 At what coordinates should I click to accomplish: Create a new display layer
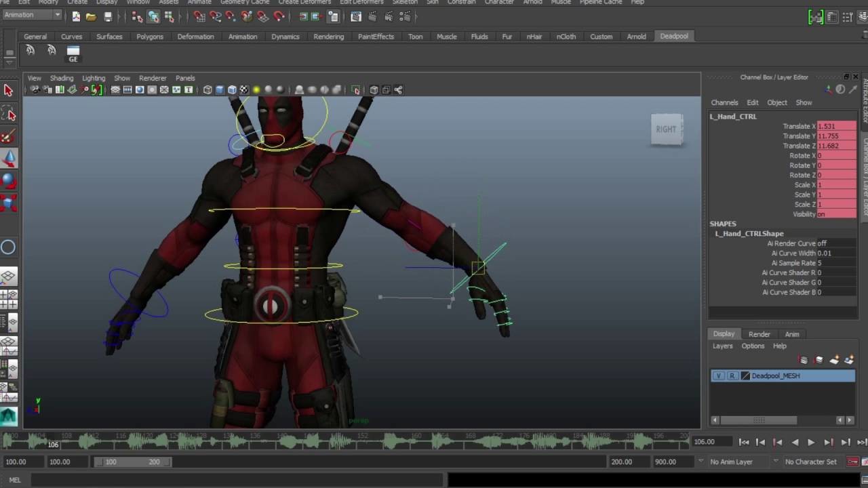(836, 360)
